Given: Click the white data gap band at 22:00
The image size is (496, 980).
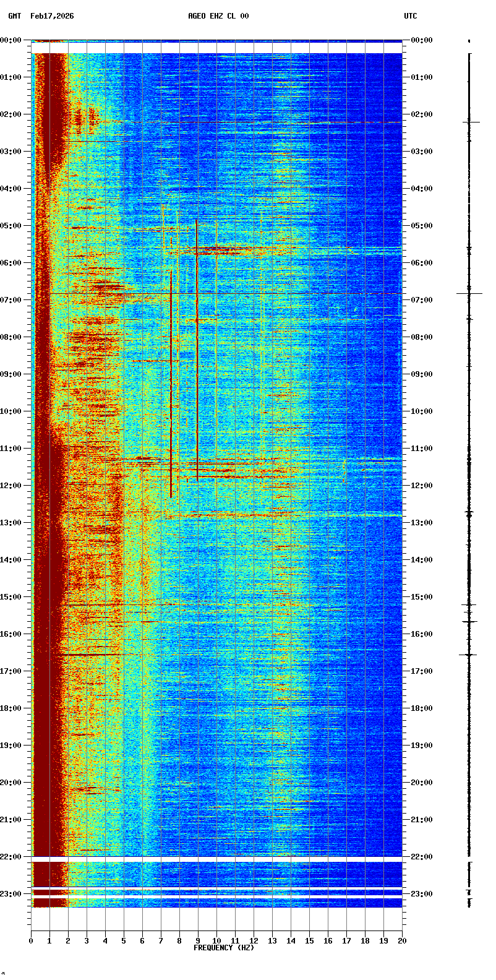Looking at the screenshot, I should click(x=216, y=859).
